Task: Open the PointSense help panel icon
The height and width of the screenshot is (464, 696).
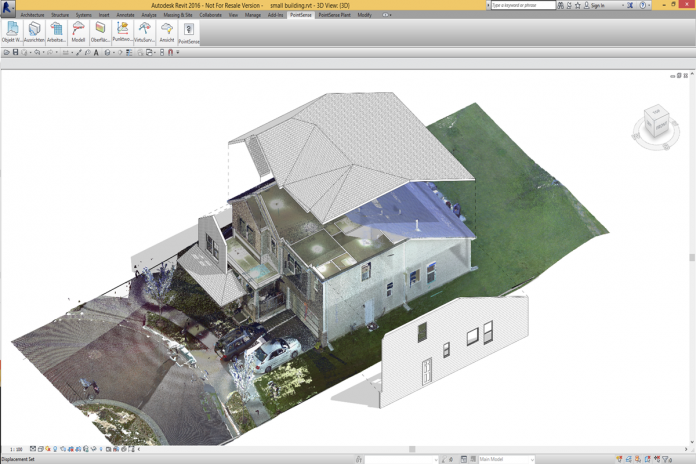Action: point(188,32)
